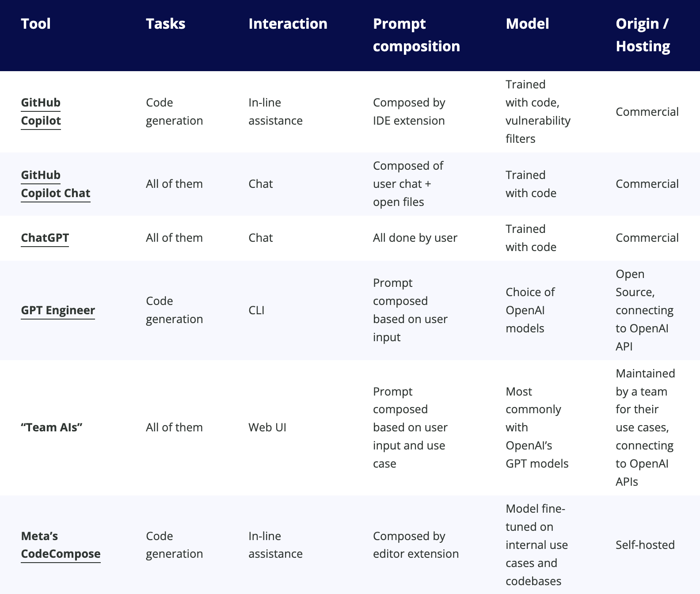Visit the GPT Engineer link

tap(58, 310)
